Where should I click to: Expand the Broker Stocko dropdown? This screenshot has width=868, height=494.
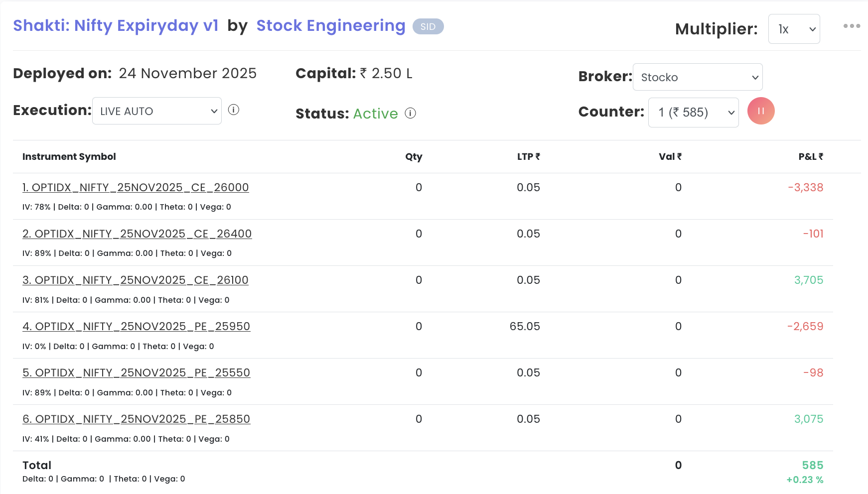[697, 77]
